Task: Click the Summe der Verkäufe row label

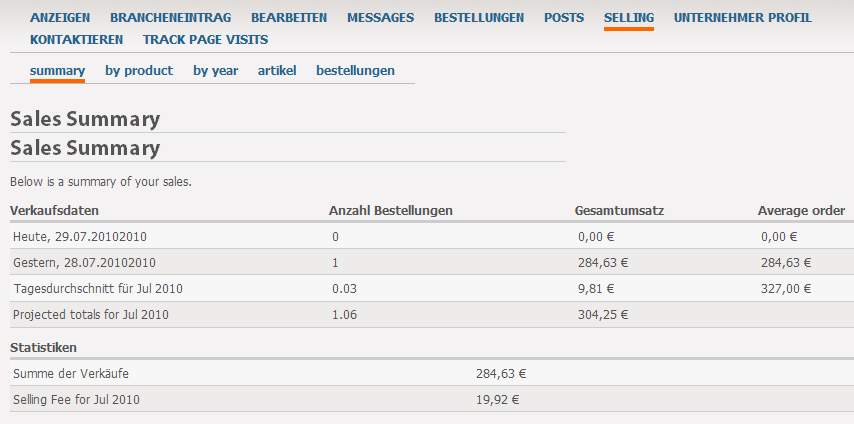Action: click(71, 374)
